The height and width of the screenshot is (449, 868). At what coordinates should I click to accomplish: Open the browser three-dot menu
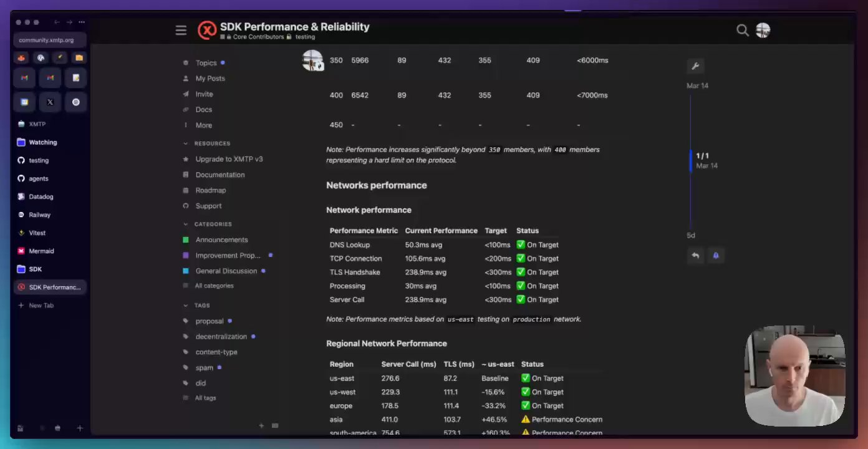point(82,22)
